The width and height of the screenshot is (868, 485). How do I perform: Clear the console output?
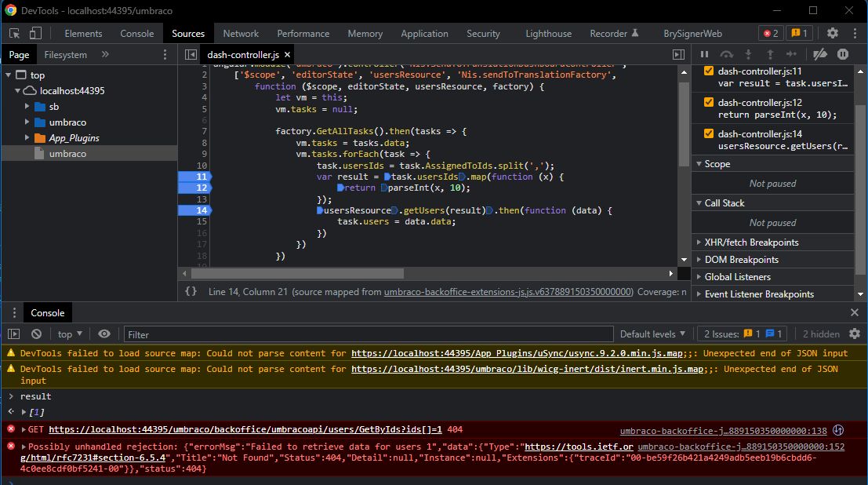click(36, 334)
